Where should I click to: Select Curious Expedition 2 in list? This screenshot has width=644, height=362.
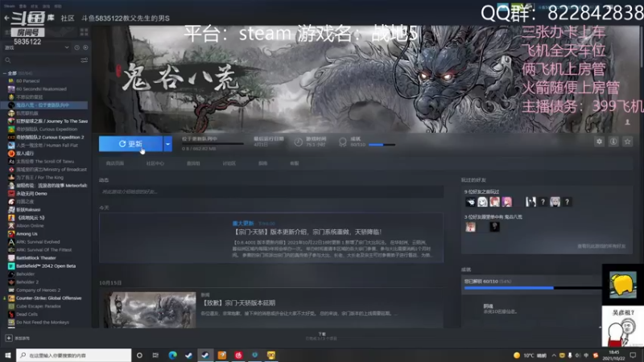50,137
